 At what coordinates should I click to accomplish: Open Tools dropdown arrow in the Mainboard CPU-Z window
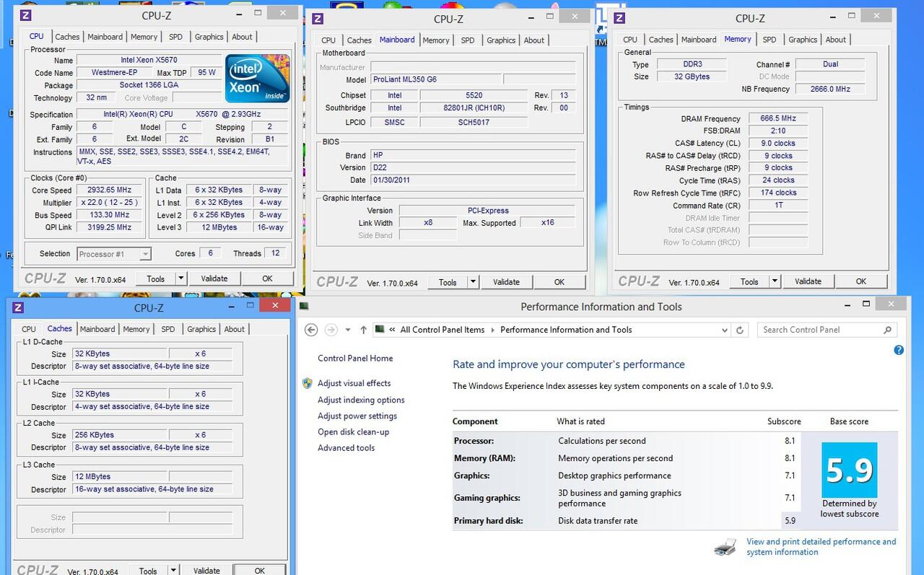coord(473,282)
